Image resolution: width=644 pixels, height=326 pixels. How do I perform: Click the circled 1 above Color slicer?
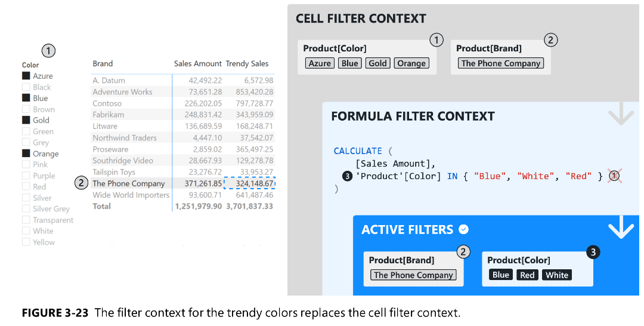48,51
